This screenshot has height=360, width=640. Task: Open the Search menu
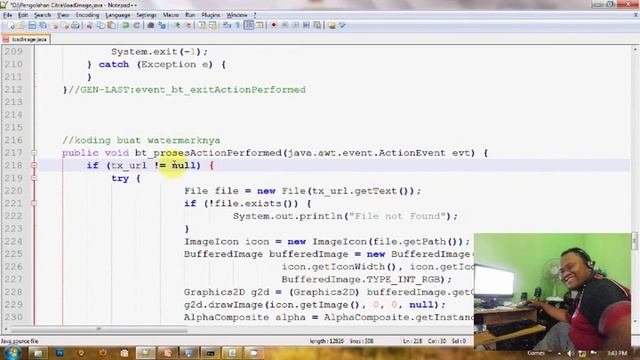42,15
